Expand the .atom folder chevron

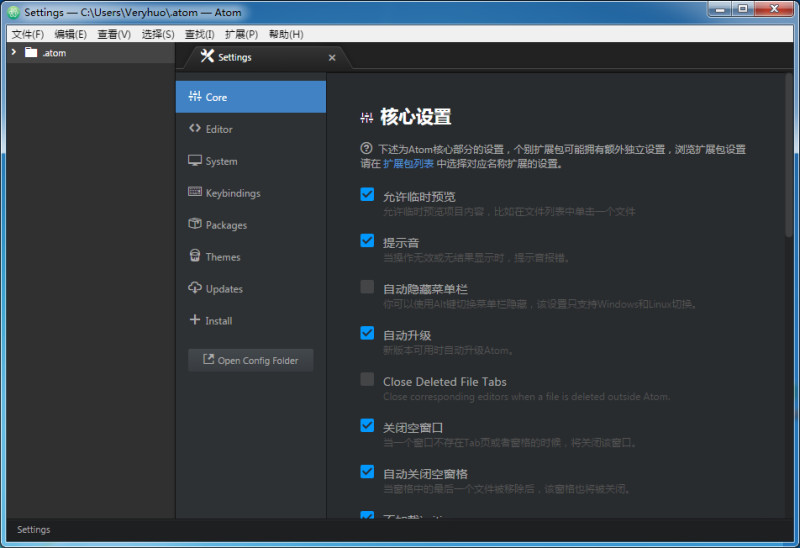14,52
